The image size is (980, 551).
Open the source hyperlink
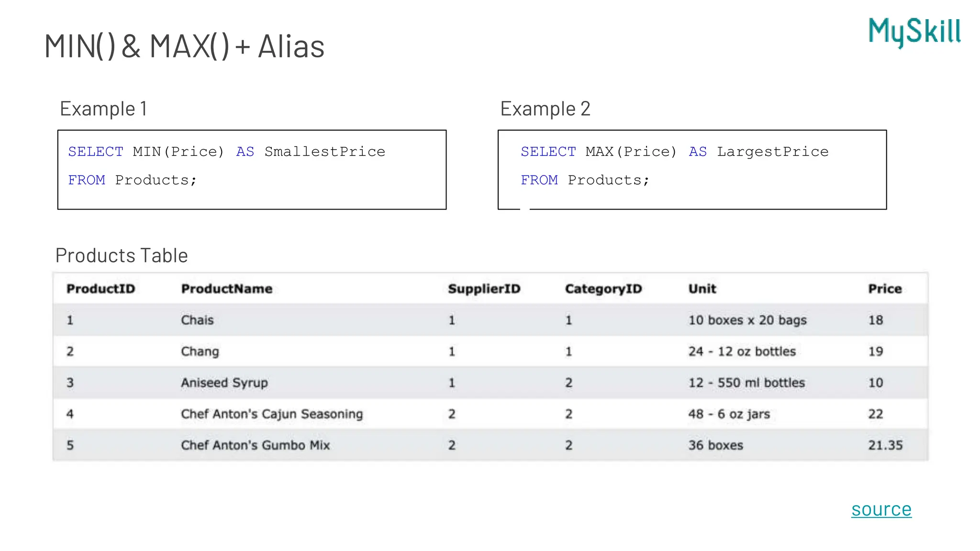coord(881,509)
